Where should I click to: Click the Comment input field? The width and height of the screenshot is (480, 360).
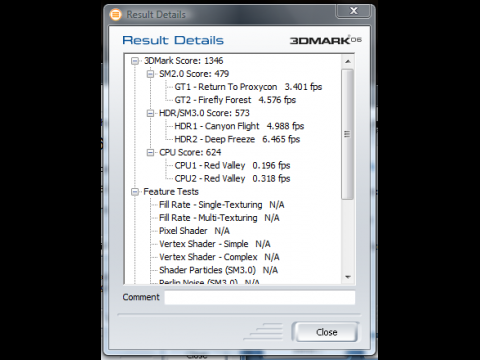pos(260,297)
